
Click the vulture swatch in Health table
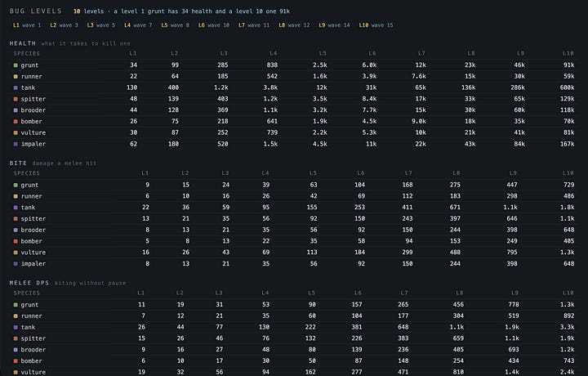click(x=16, y=133)
